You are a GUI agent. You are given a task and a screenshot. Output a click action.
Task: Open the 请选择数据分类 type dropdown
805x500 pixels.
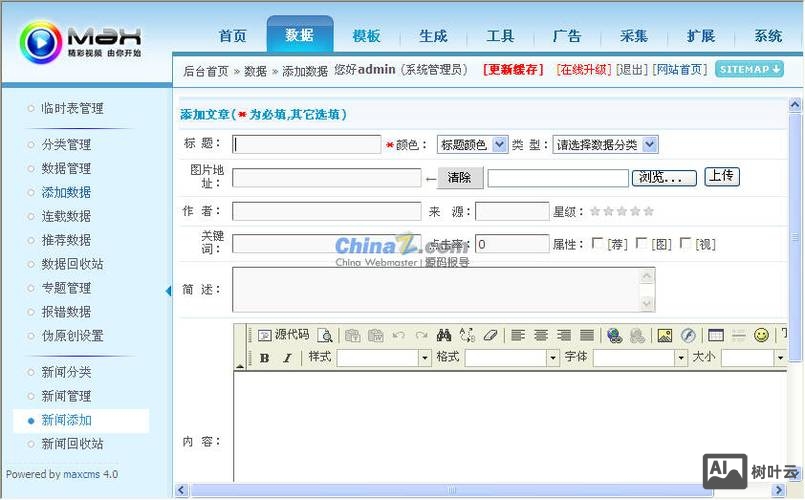(x=605, y=145)
